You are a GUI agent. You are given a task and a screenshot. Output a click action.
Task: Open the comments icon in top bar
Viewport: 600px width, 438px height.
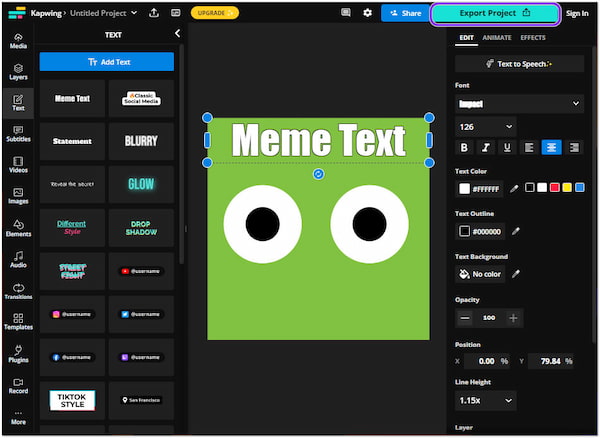[346, 13]
